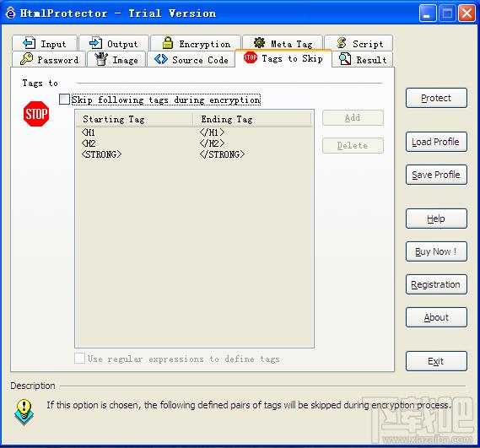Click the About button
The width and height of the screenshot is (480, 448).
(436, 317)
